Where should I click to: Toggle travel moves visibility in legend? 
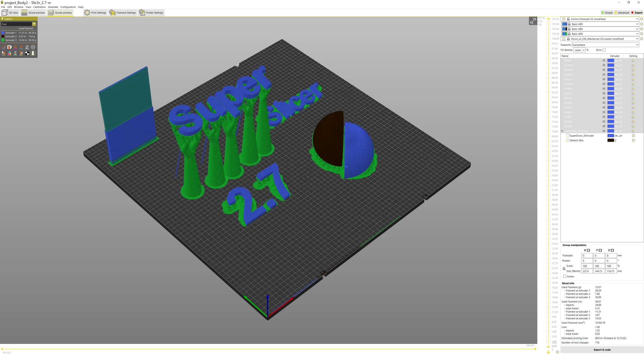click(4, 47)
